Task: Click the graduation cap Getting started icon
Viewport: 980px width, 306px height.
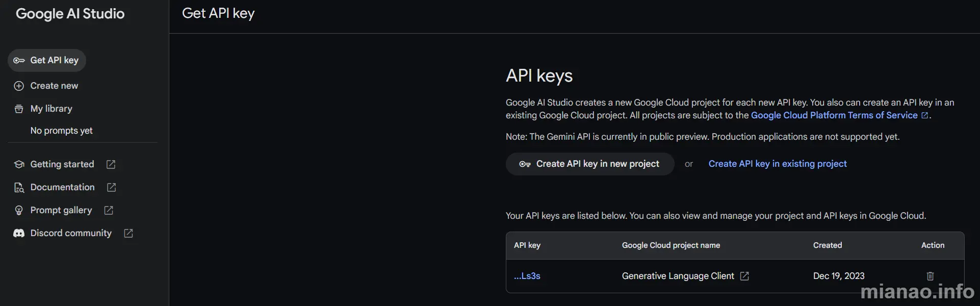Action: tap(19, 164)
